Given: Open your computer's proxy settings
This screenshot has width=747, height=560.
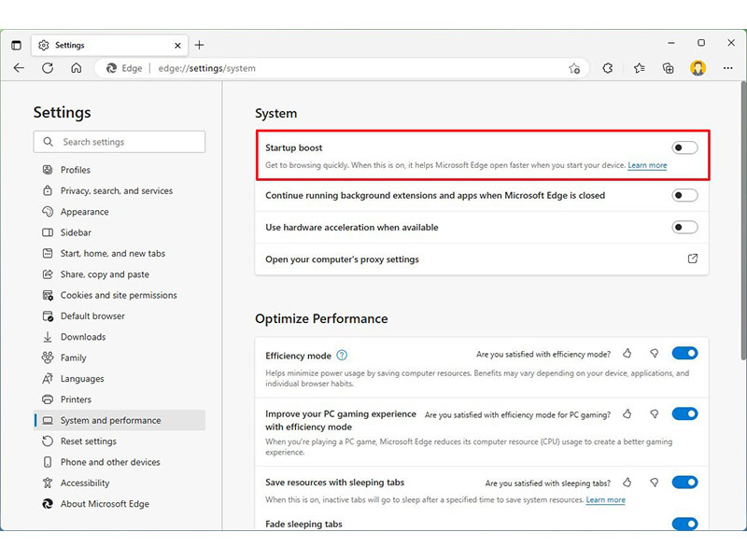Looking at the screenshot, I should [482, 259].
